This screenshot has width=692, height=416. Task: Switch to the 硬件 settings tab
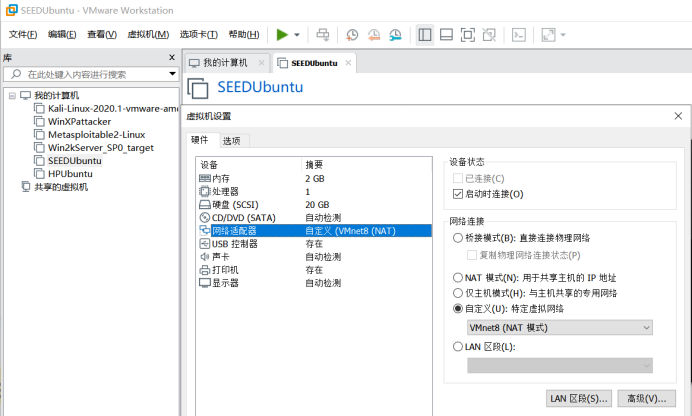click(199, 140)
